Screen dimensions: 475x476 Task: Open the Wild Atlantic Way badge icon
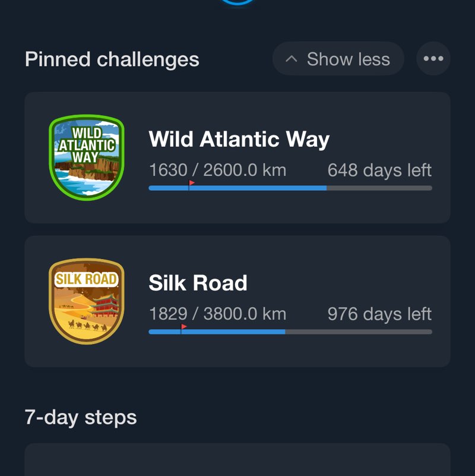(87, 157)
